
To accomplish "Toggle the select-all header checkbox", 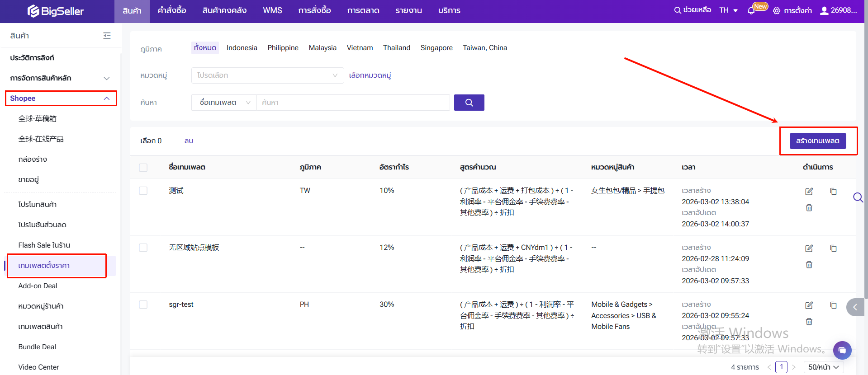I will pos(143,168).
